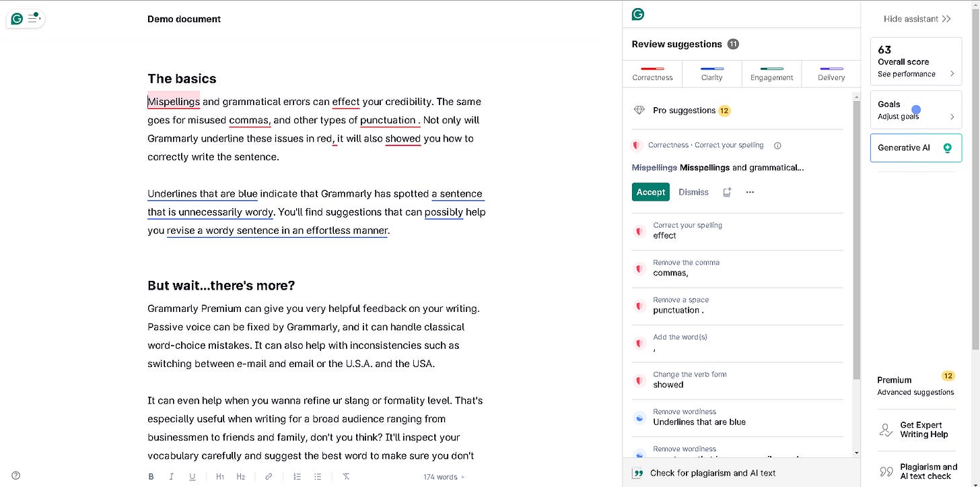Click the Pro suggestions diamond icon
Viewport: 980px width, 487px height.
pos(639,110)
